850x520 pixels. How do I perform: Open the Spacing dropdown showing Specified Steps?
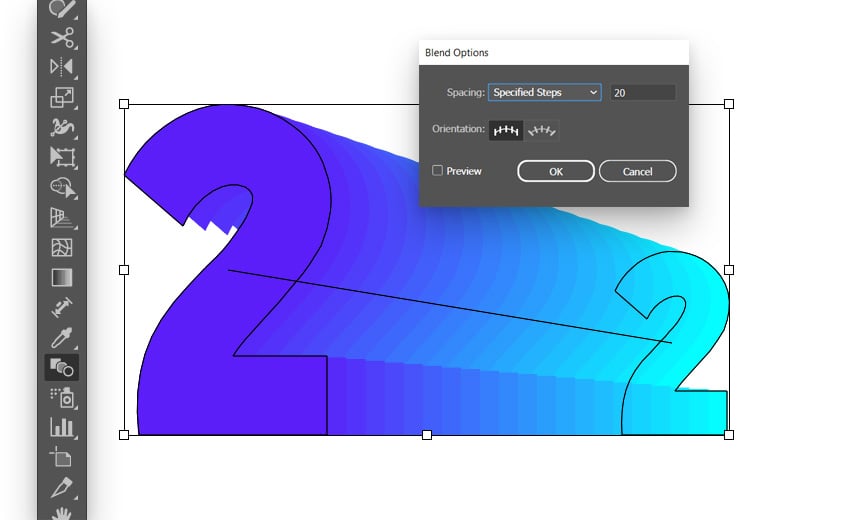(545, 92)
